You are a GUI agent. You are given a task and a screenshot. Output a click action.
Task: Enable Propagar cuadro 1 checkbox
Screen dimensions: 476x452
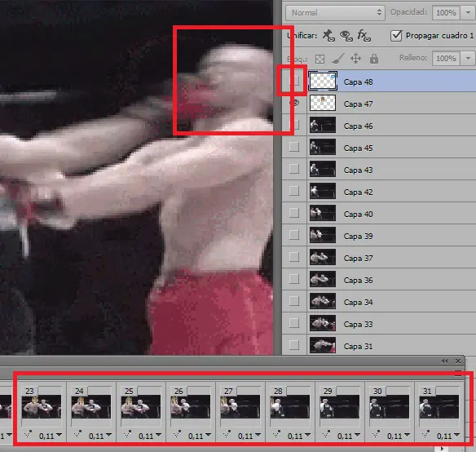[x=396, y=36]
